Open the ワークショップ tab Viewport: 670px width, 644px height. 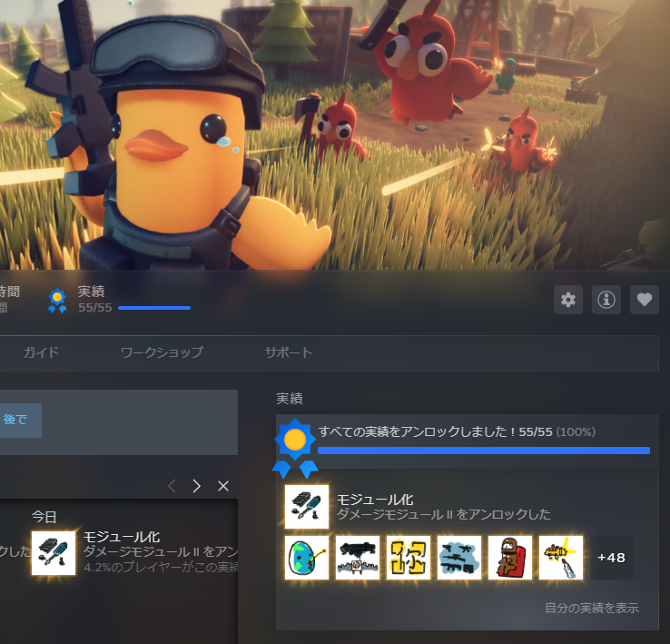point(162,352)
